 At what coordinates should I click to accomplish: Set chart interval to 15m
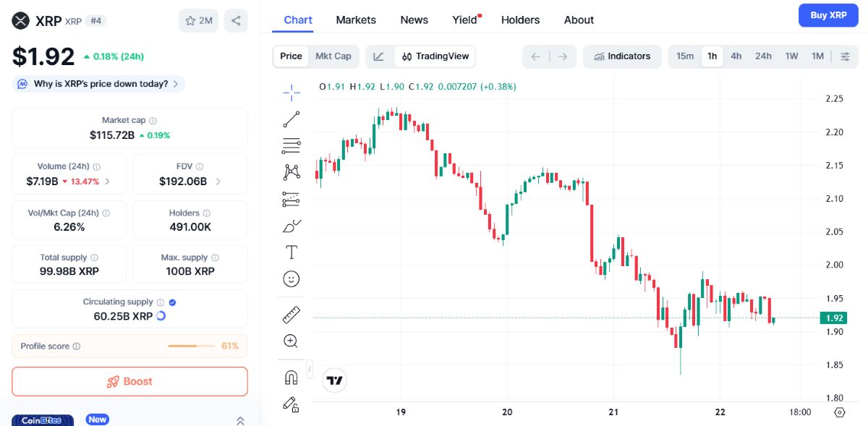tap(685, 56)
